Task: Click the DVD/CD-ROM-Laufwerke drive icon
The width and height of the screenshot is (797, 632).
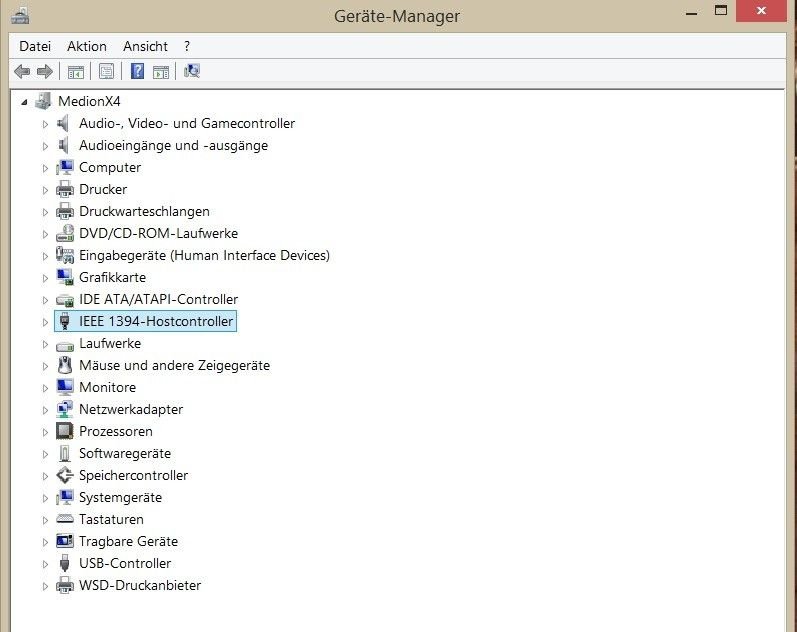Action: 65,233
